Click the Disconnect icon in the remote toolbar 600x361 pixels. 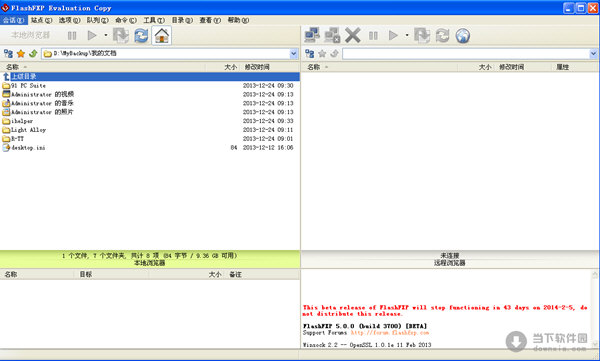pyautogui.click(x=332, y=35)
